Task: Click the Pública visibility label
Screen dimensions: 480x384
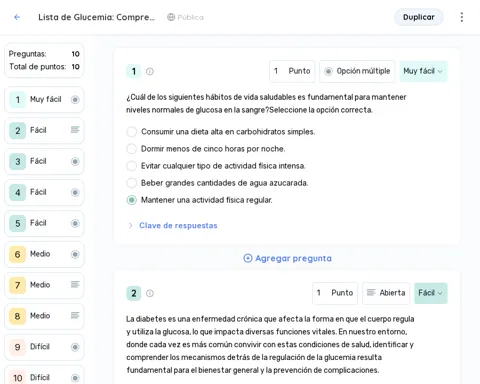Action: 190,17
